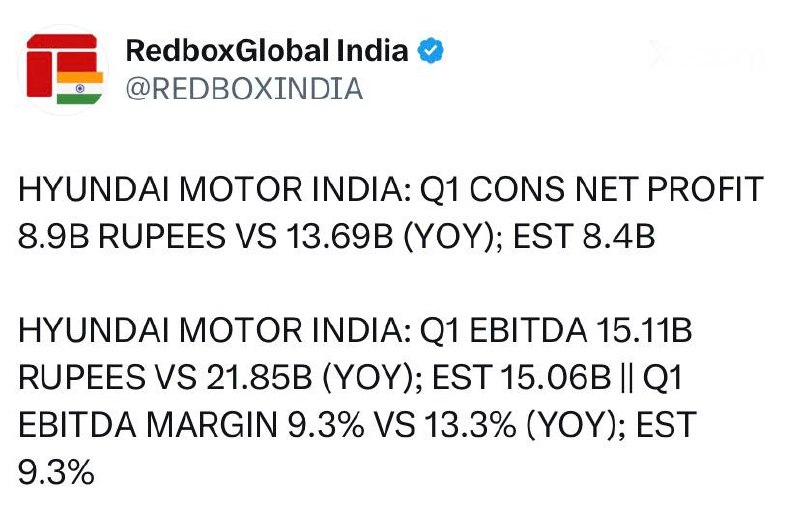Click the final 9.3% on the last line
The width and height of the screenshot is (800, 508).
coord(56,472)
